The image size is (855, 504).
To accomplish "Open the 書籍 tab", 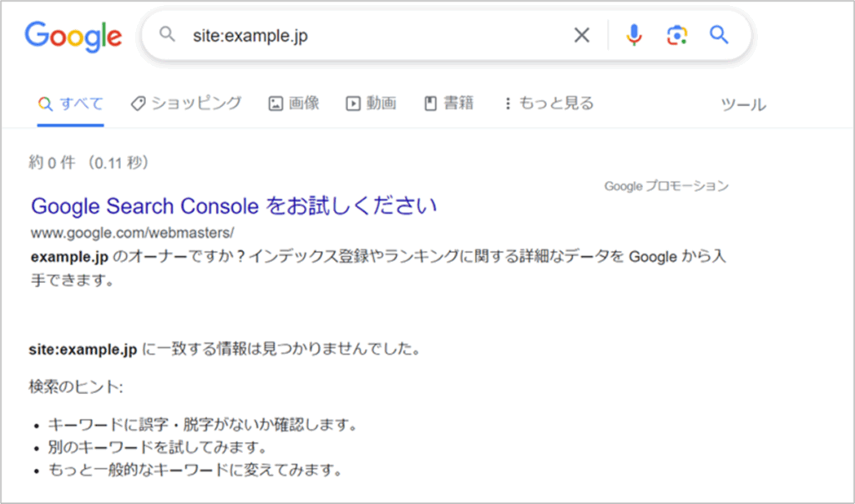I will [x=458, y=104].
